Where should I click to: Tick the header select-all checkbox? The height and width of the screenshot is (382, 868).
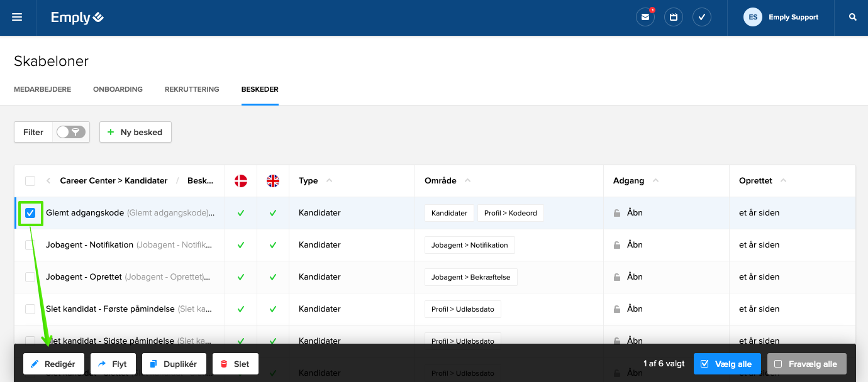pyautogui.click(x=30, y=181)
